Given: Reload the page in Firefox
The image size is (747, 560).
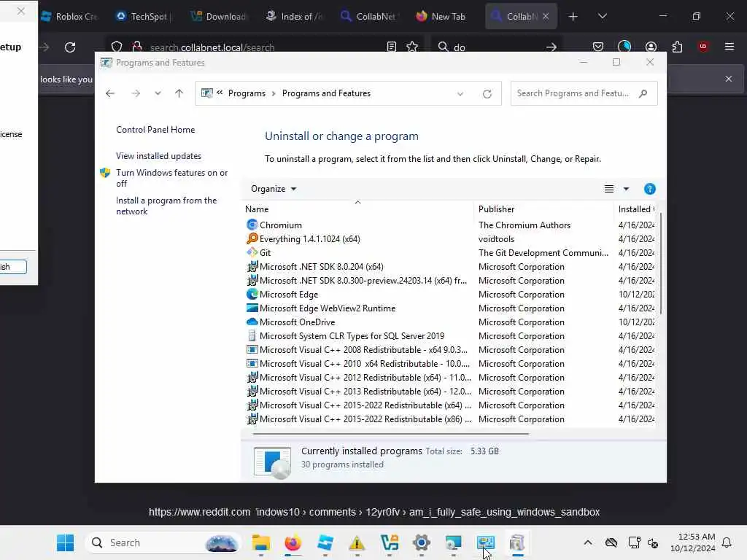Looking at the screenshot, I should point(70,47).
